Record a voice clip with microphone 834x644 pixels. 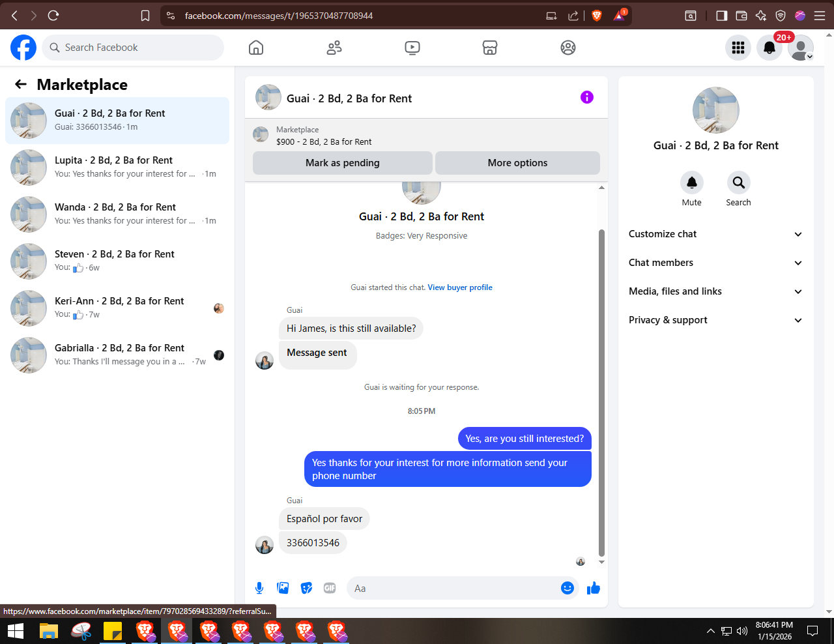(259, 588)
